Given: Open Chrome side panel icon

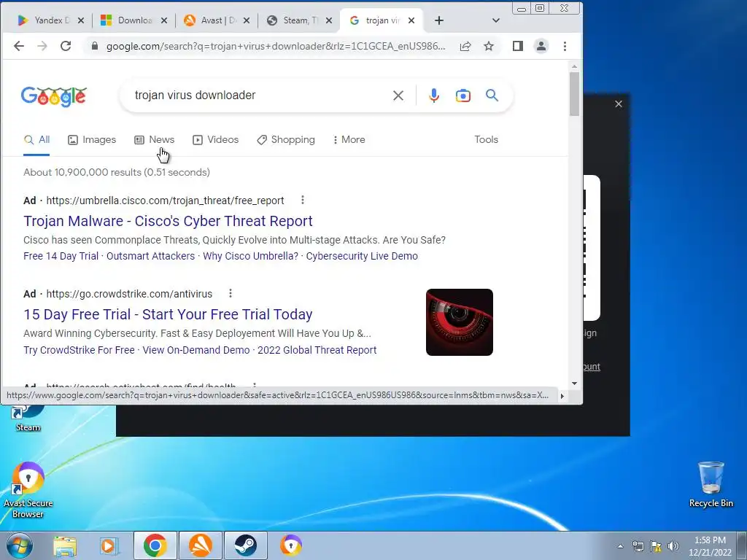Looking at the screenshot, I should point(518,46).
